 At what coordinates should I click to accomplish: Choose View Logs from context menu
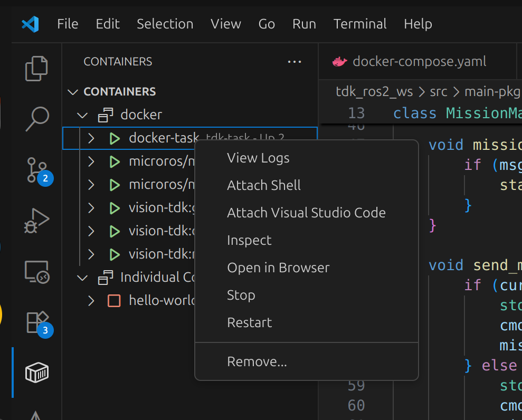point(258,158)
